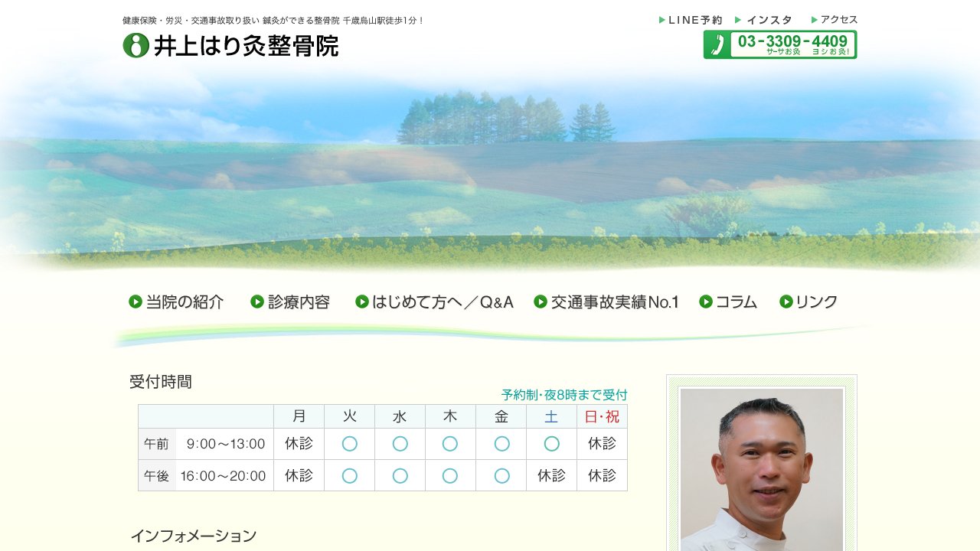This screenshot has height=551, width=980.
Task: Open the アクセス link
Action: (840, 19)
